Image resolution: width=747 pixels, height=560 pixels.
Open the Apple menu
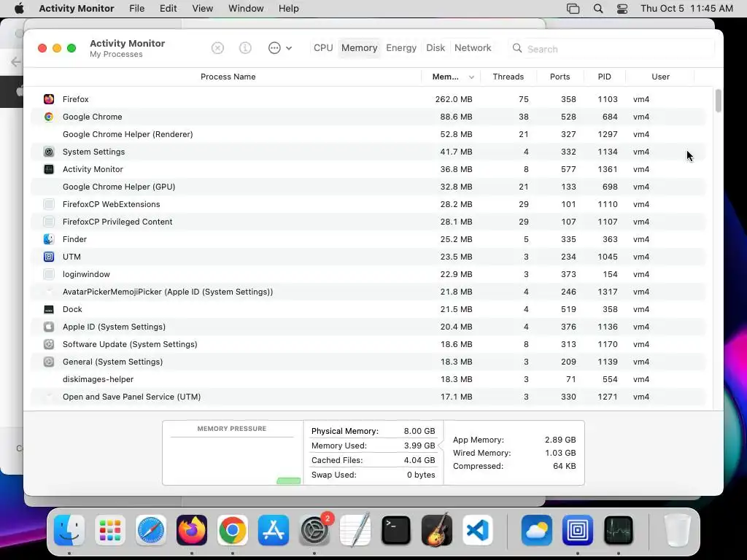point(19,9)
